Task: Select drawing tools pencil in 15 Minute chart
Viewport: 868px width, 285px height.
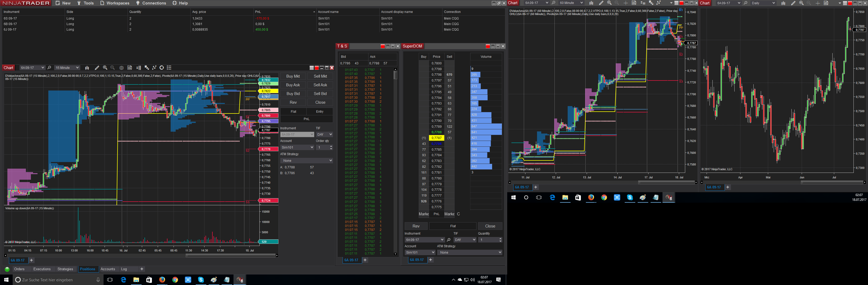Action: point(97,68)
